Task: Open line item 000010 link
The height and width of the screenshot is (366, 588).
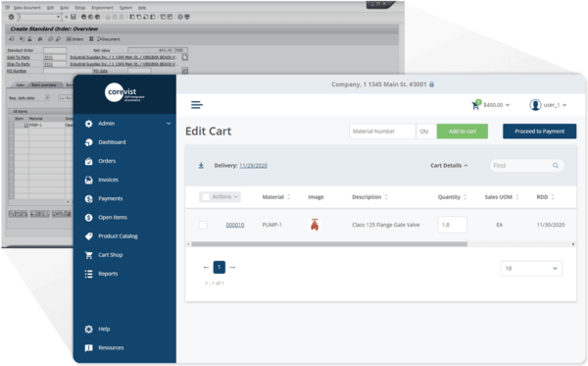Action: [235, 225]
